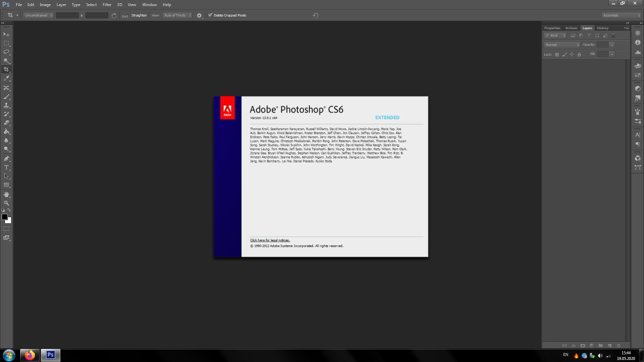This screenshot has height=362, width=644.
Task: Select the Rectangular Marquee tool
Action: tap(7, 43)
